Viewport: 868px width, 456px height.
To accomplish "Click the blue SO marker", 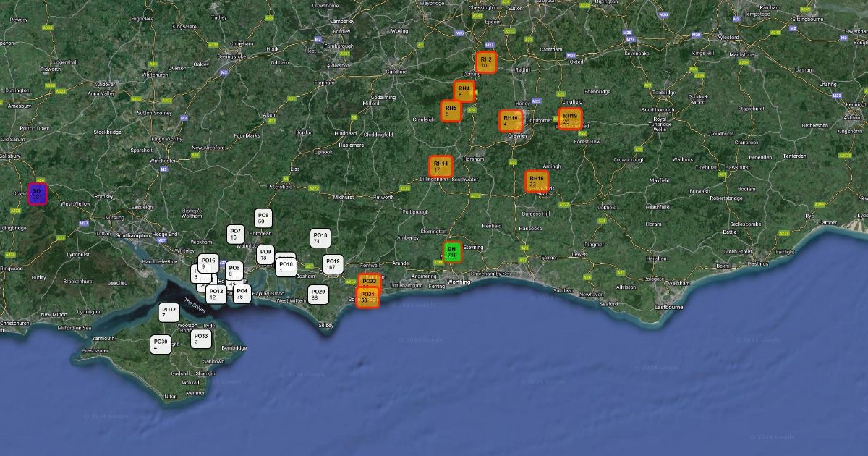I will pyautogui.click(x=38, y=194).
